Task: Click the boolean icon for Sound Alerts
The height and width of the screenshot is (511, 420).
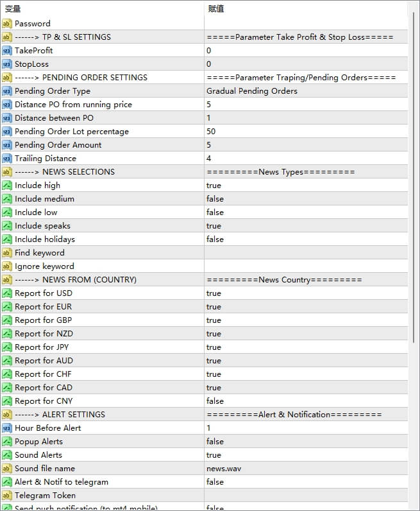Action: tap(7, 455)
